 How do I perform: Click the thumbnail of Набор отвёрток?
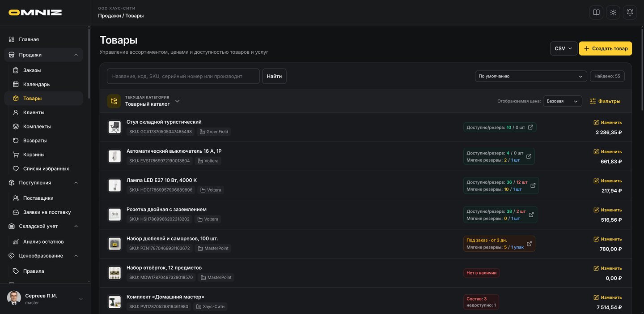tap(114, 273)
